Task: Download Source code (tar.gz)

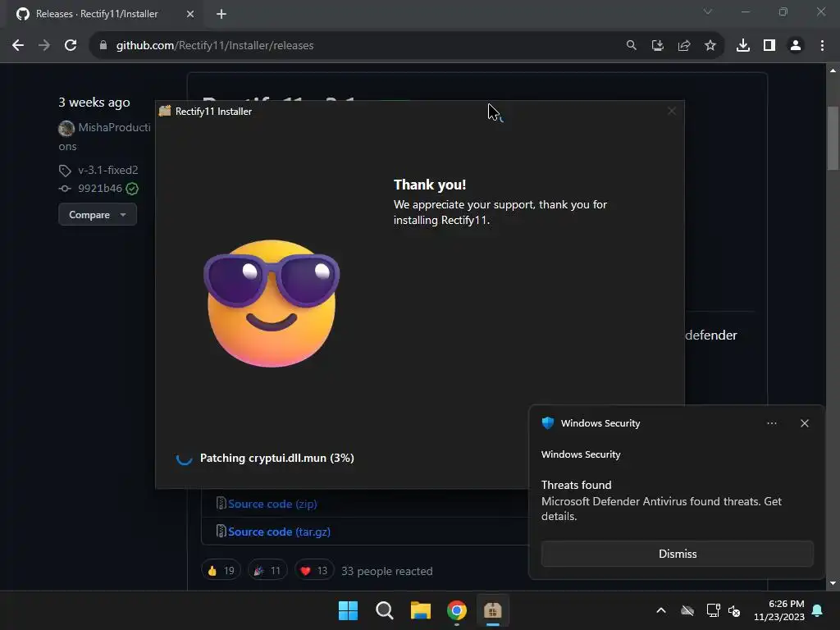Action: click(279, 532)
